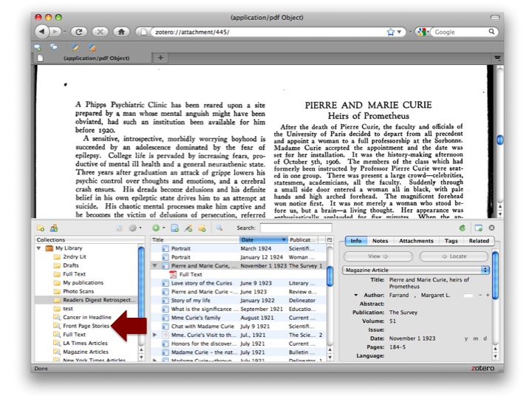Click the add annotation toolbar icon
The image size is (532, 399).
click(x=38, y=47)
